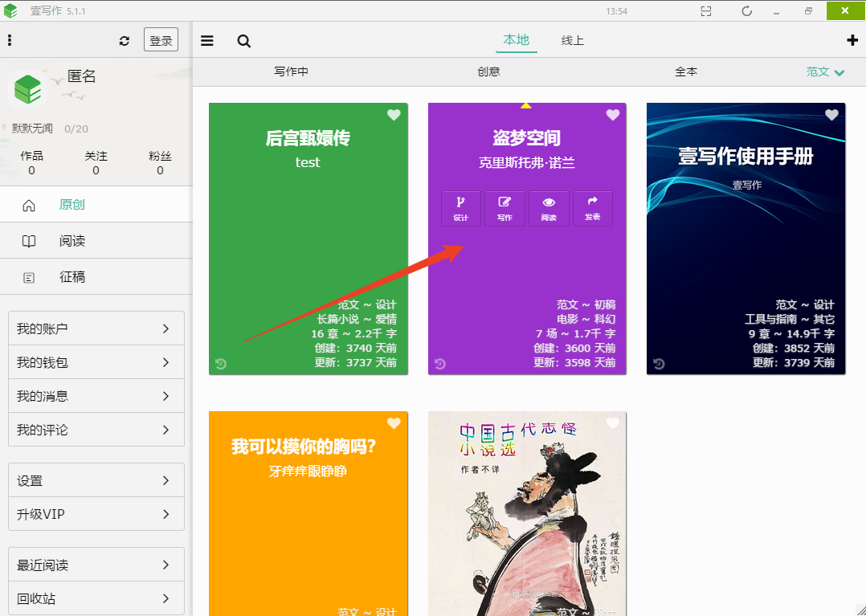
Task: Click the 征稿 document icon
Action: coord(29,278)
